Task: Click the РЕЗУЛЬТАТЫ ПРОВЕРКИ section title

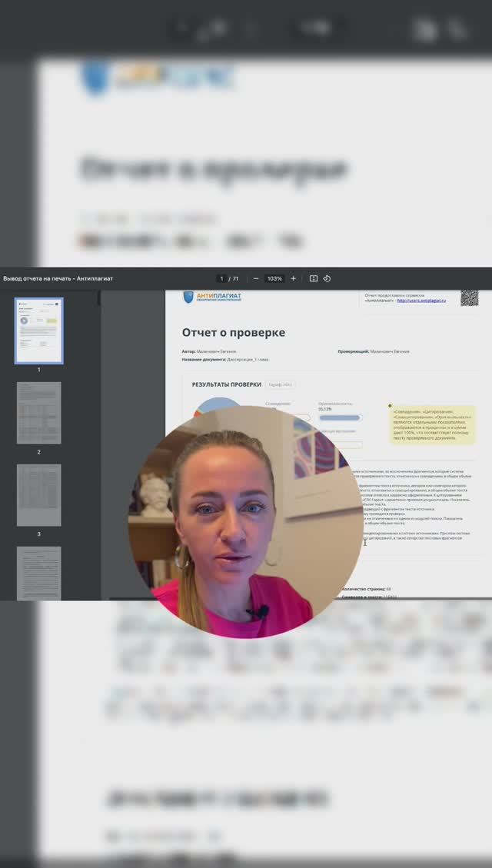Action: (x=226, y=384)
